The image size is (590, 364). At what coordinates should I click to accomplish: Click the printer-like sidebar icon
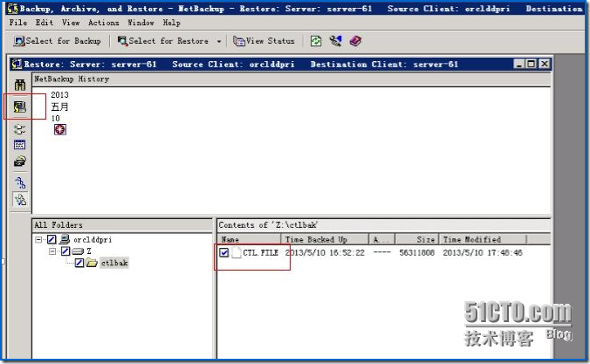19,161
